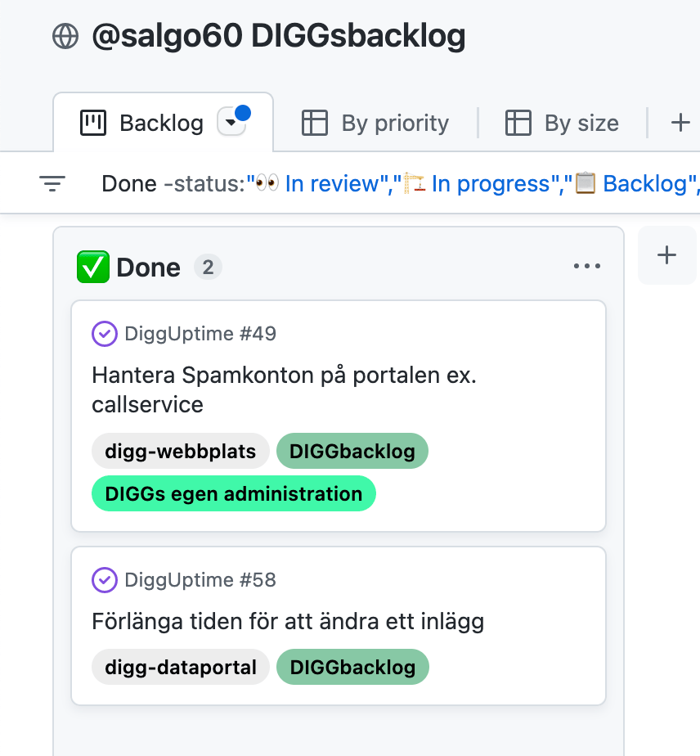Click the globe public project icon
Viewport: 700px width, 756px height.
pos(65,36)
